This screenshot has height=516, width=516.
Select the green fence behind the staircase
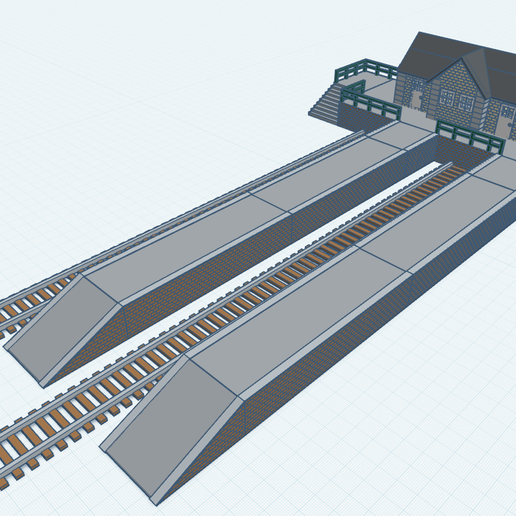pos(367,68)
